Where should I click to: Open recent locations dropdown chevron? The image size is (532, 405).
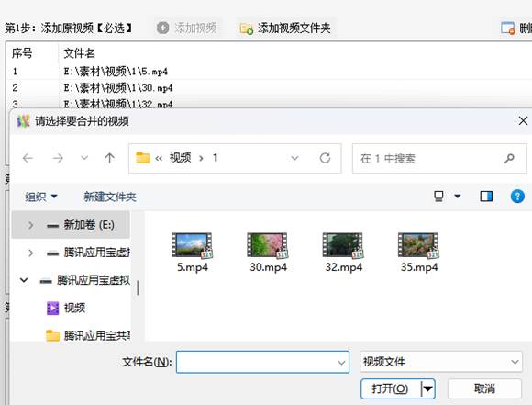(84, 158)
